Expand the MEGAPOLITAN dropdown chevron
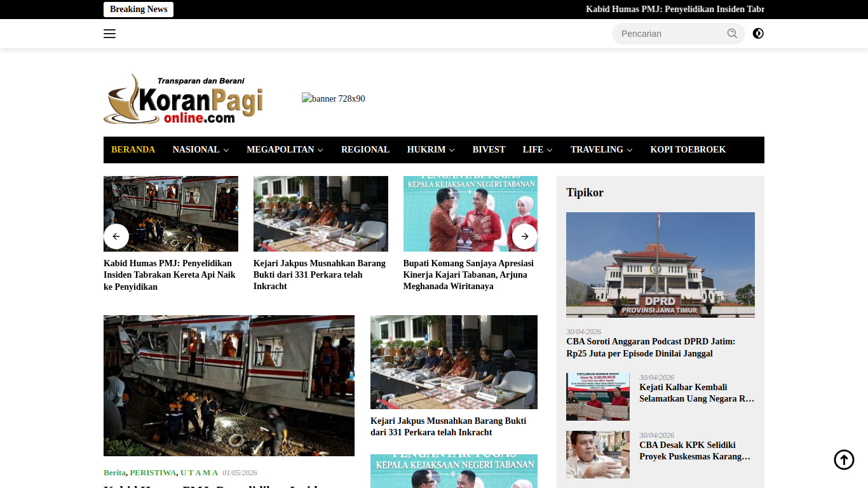Image resolution: width=868 pixels, height=488 pixels. point(320,150)
